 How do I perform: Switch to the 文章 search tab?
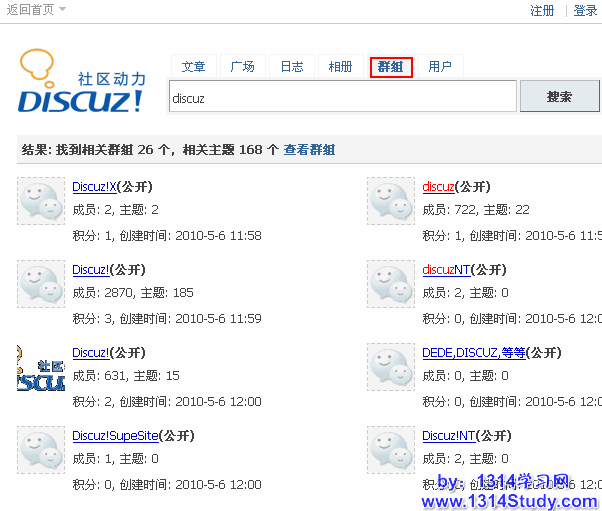(193, 67)
